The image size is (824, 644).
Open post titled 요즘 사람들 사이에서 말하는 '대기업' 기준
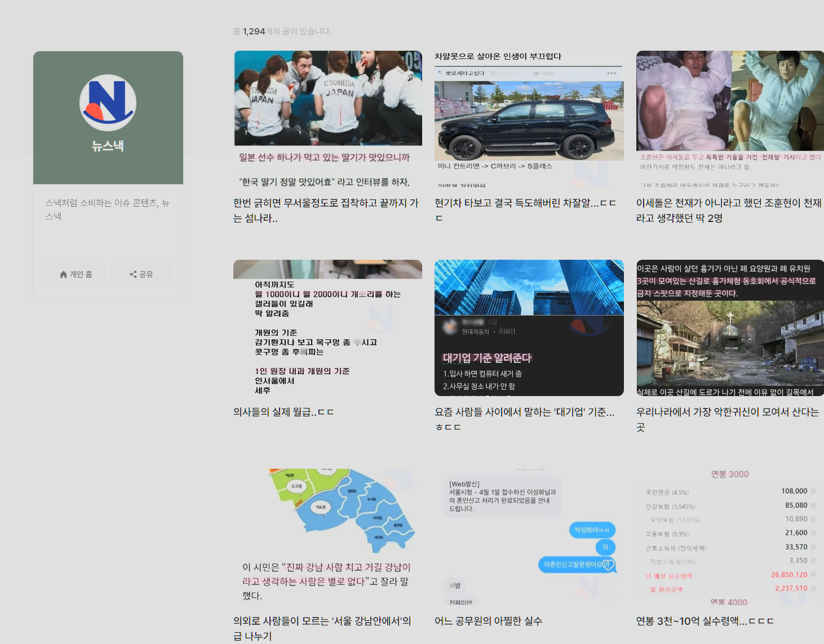coord(525,419)
